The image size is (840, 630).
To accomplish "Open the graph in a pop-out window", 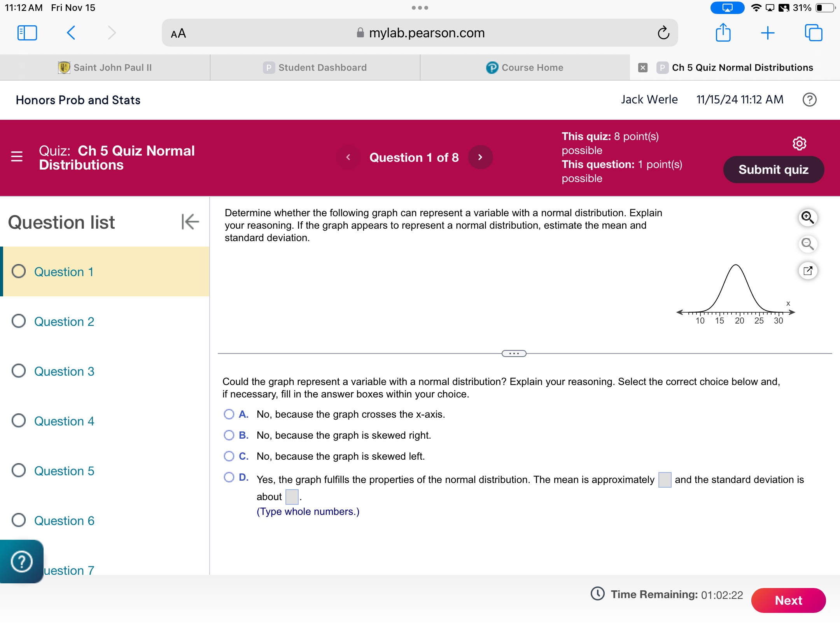I will point(808,270).
